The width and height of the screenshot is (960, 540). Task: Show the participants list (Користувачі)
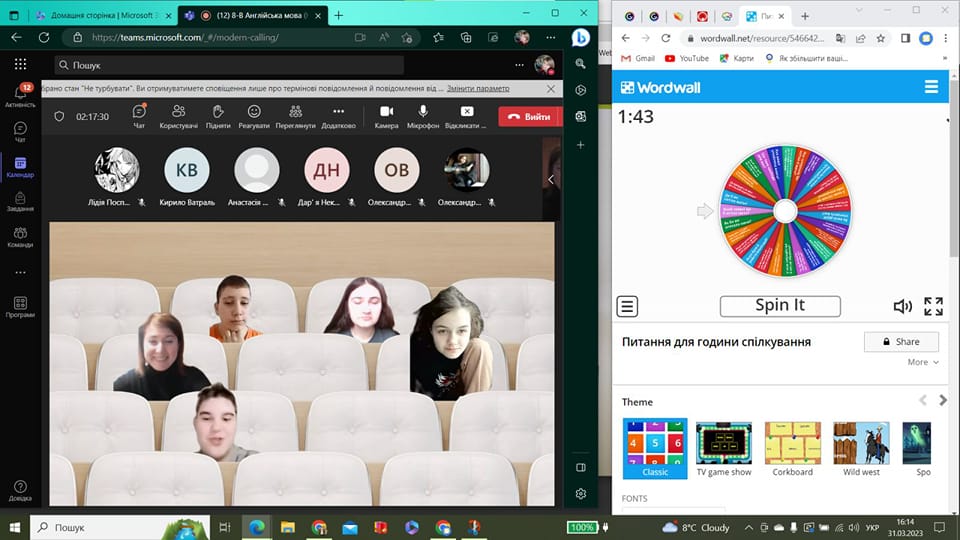[x=179, y=115]
